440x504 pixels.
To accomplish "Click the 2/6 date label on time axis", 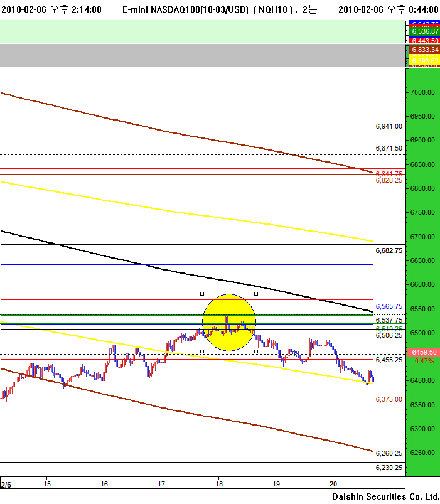I will [6, 485].
